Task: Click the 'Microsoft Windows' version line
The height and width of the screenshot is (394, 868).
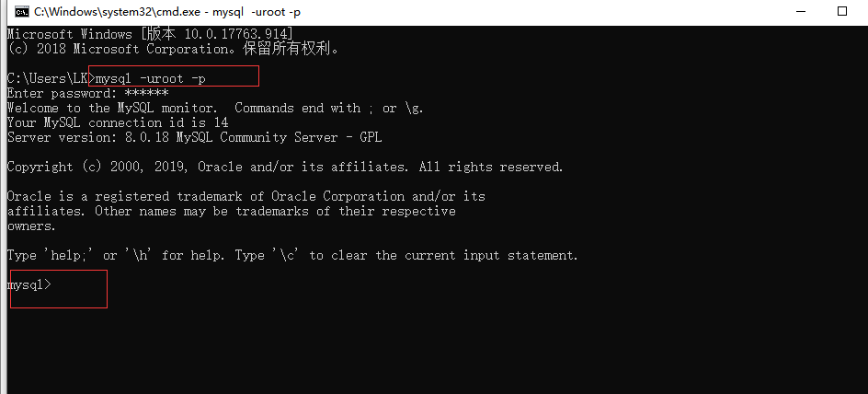Action: click(x=150, y=34)
